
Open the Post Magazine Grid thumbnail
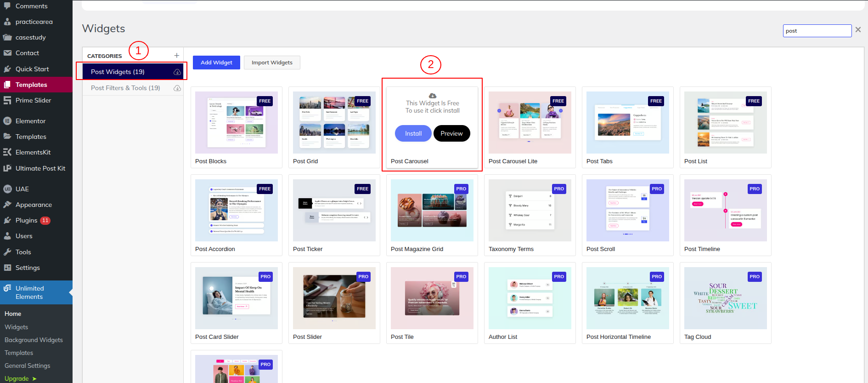click(432, 210)
